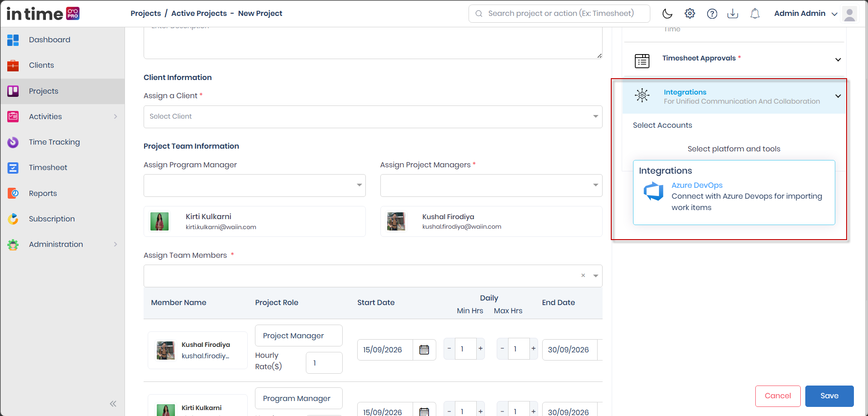Open the help question mark icon
The width and height of the screenshot is (868, 416).
712,14
